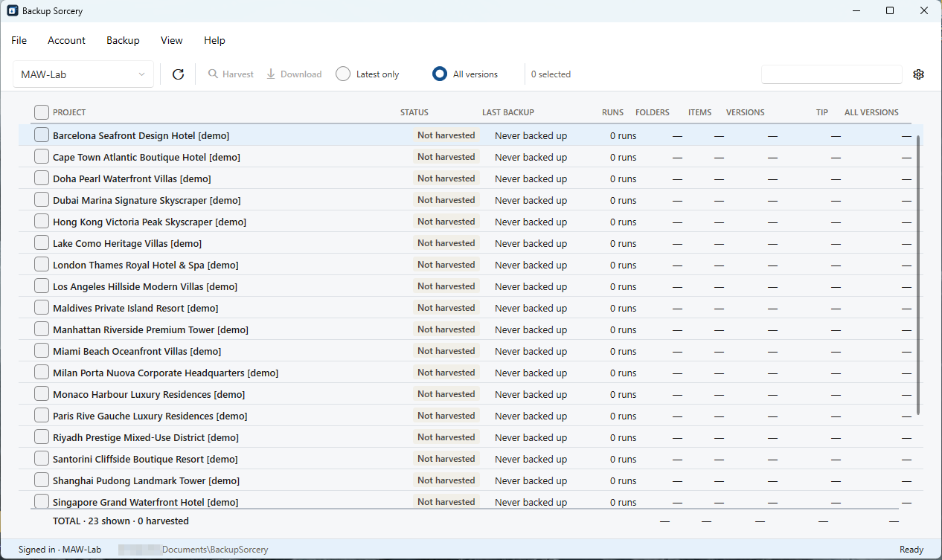Toggle the select-all checkbox in header
942x560 pixels.
[42, 112]
